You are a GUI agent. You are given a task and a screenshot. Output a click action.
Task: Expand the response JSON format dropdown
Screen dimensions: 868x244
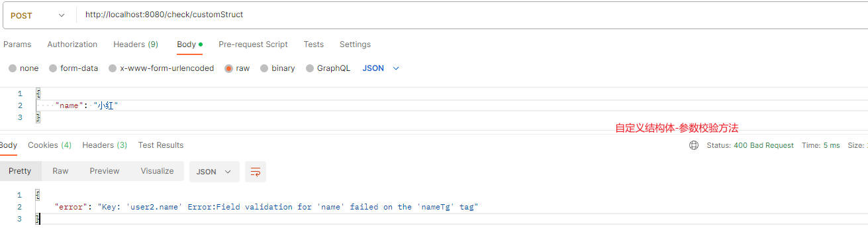pos(215,172)
